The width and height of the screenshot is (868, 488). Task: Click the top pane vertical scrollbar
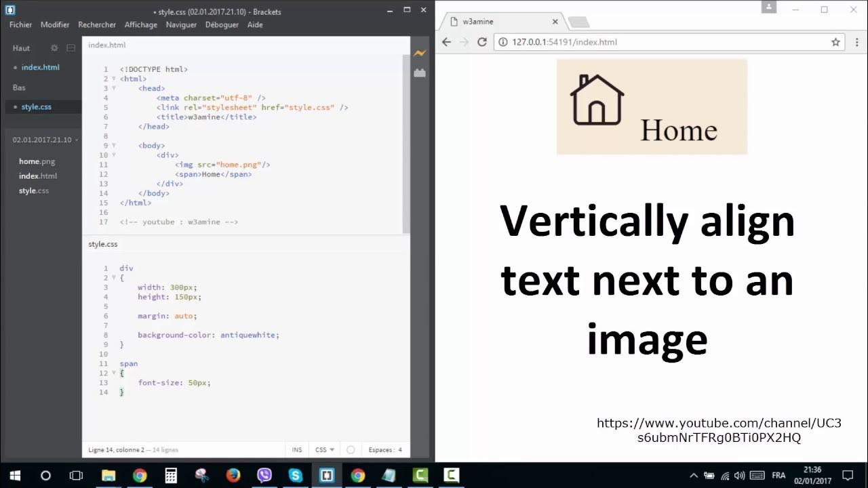coord(406,144)
